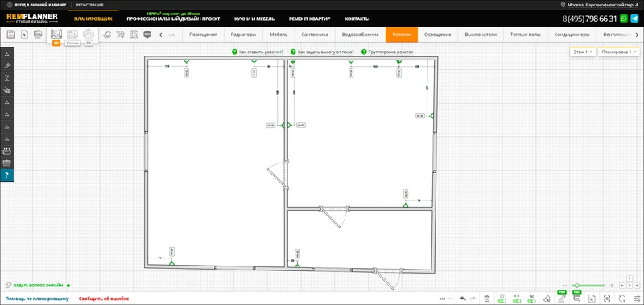Redo with the forward arrow icon
Image resolution: width=644 pixels, height=305 pixels.
point(473,299)
